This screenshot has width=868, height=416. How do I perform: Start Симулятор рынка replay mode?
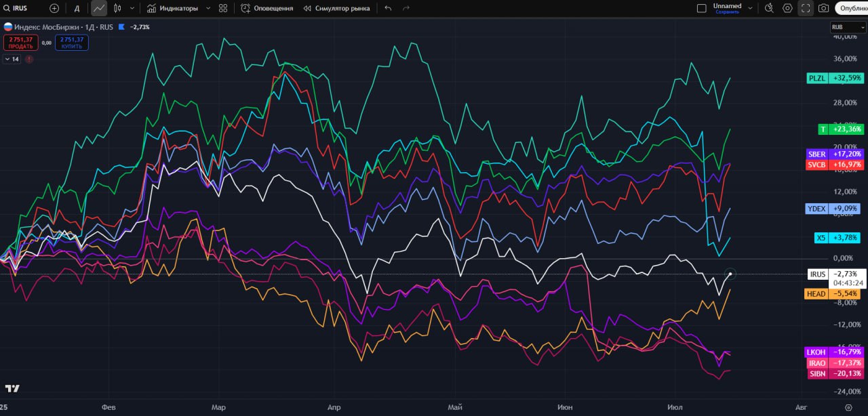(x=336, y=8)
